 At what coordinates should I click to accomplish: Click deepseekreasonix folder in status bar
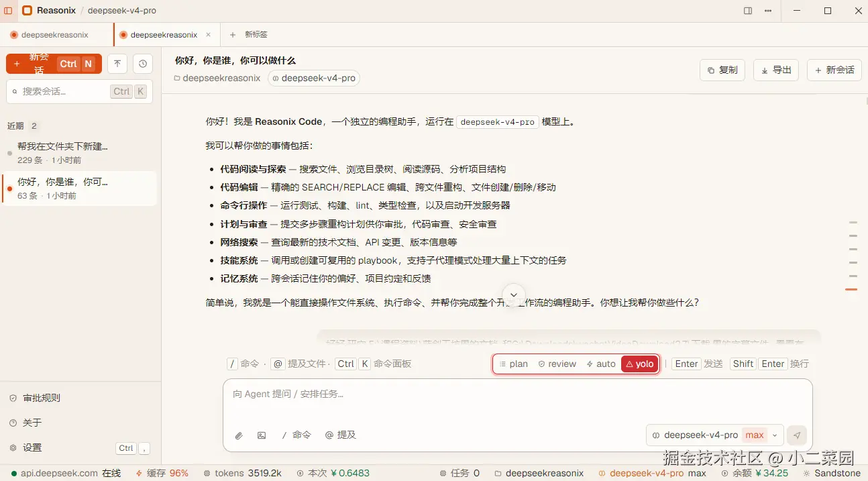tap(539, 473)
